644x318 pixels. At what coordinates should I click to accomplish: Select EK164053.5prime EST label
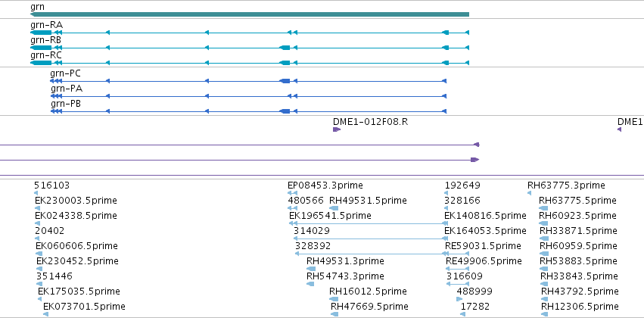point(486,231)
